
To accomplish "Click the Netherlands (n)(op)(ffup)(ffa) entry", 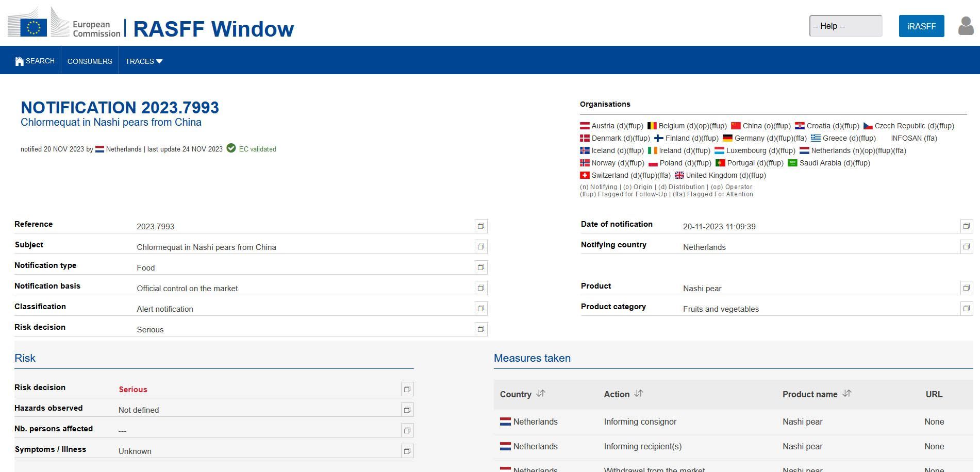I will [x=853, y=150].
